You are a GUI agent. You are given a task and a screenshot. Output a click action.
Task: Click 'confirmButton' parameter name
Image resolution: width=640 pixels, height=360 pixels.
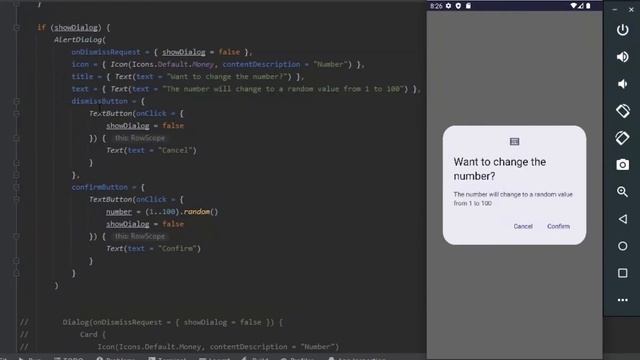point(100,187)
